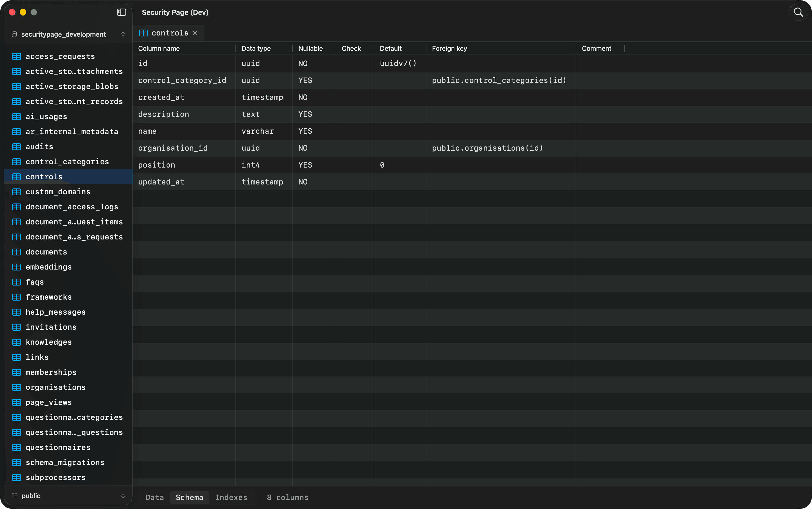Click the organisation_id column row
This screenshot has width=812, height=509.
point(173,148)
